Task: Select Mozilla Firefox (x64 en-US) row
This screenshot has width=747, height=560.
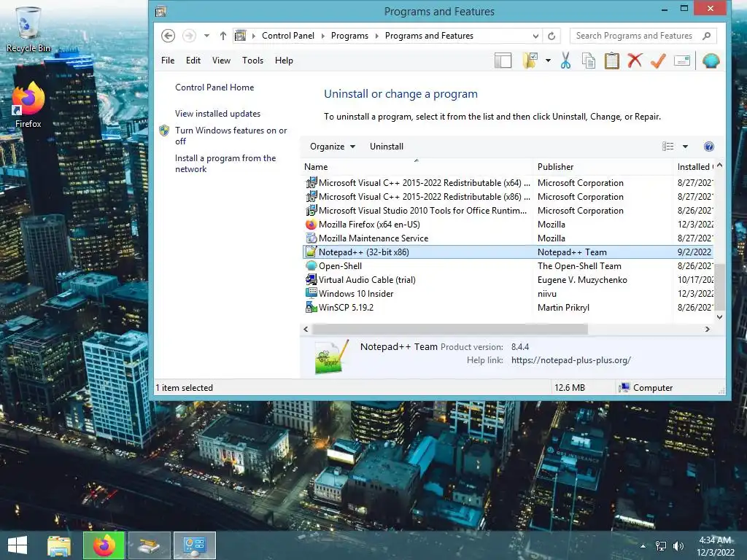Action: (x=508, y=225)
